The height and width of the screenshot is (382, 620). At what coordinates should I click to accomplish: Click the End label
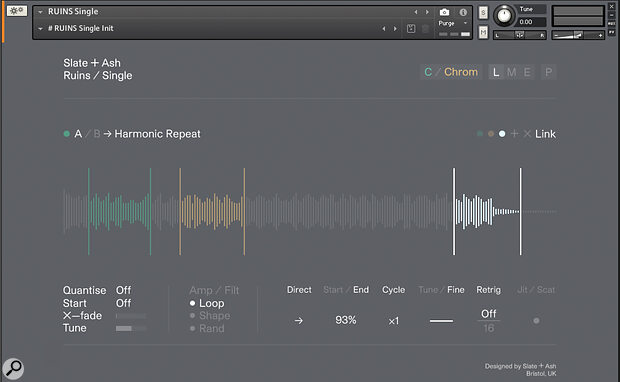(x=361, y=290)
